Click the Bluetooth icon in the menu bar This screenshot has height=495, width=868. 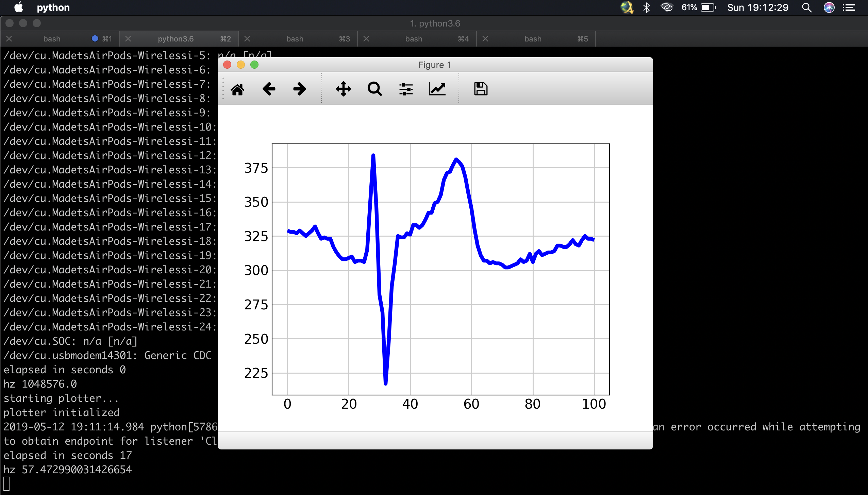(x=647, y=7)
